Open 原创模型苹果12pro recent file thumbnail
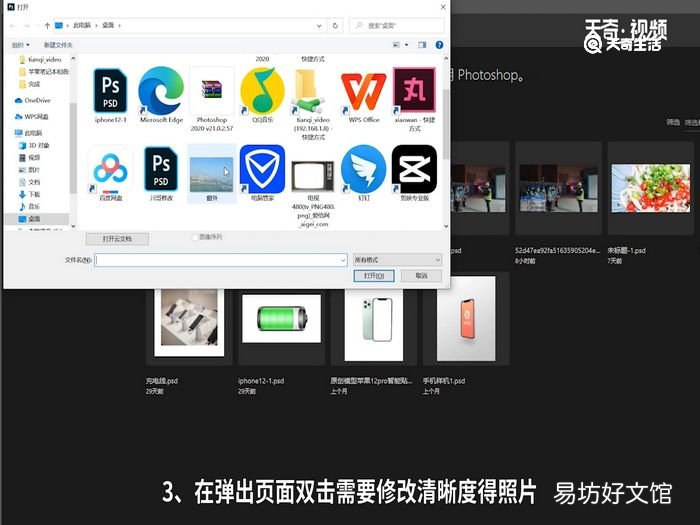The height and width of the screenshot is (525, 700). point(374,325)
